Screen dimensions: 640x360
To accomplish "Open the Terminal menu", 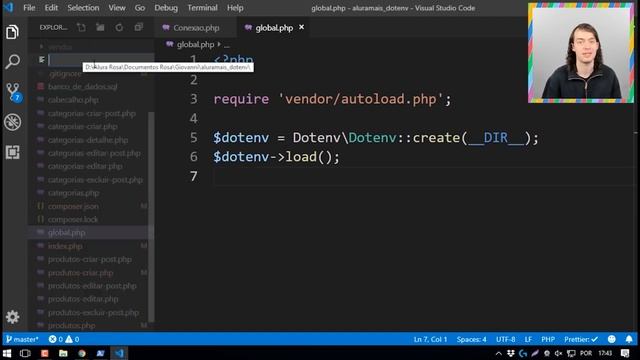I will tap(202, 8).
